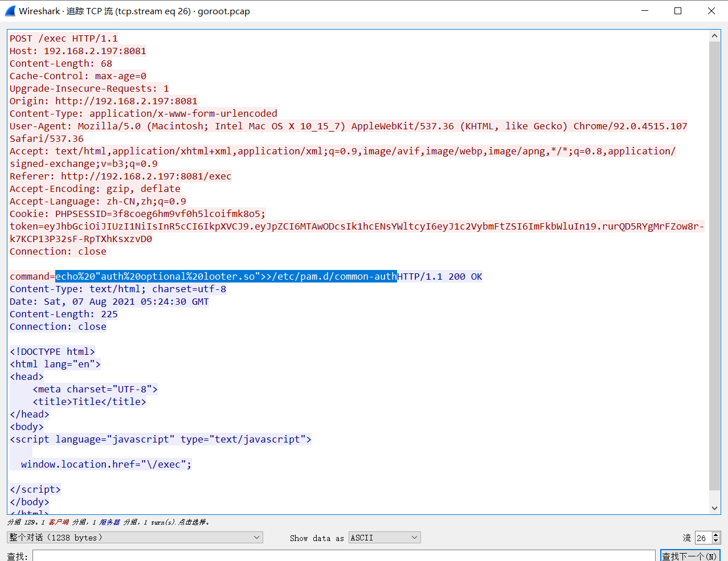Click the 'Accept-Encoding: gzip, deflate' line
The height and width of the screenshot is (561, 728).
(95, 189)
